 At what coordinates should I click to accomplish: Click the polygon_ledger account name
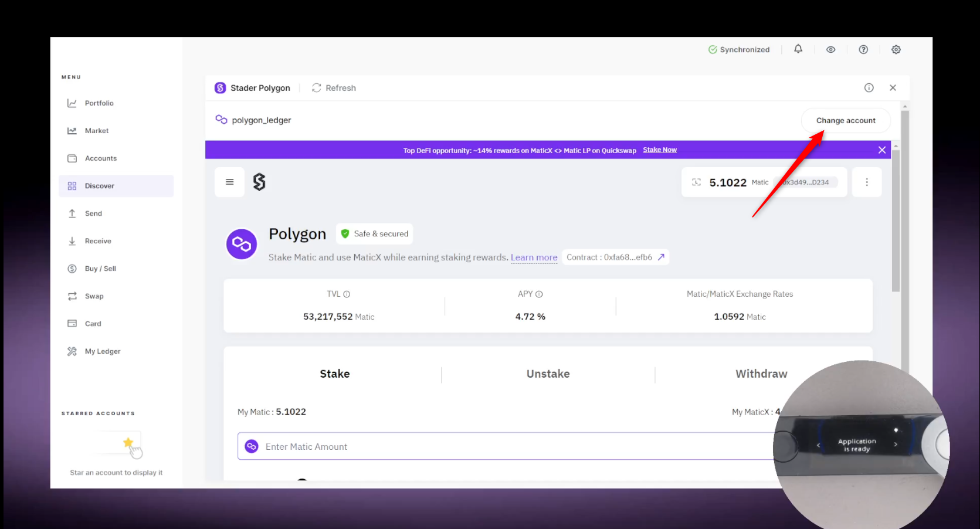(x=262, y=120)
